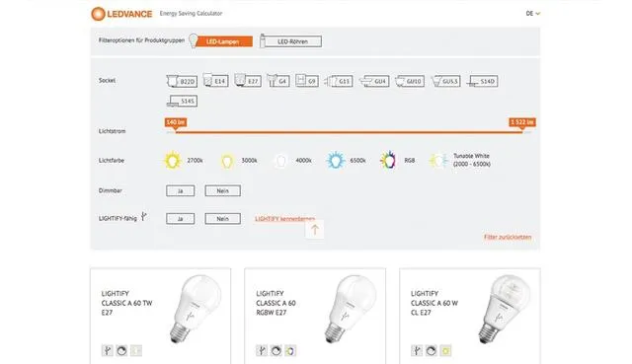Select the RGB light color icon
632x364 pixels.
click(x=388, y=160)
